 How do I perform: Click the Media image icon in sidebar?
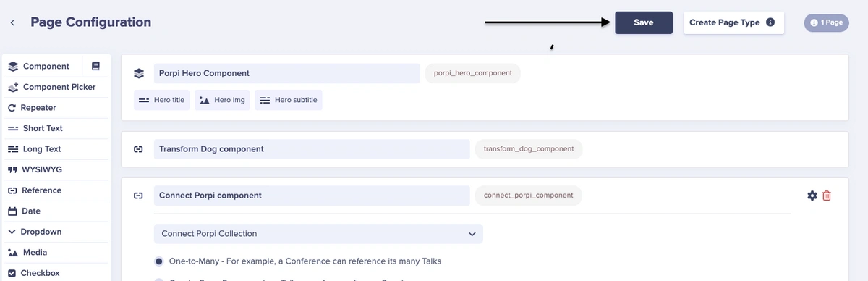12,253
